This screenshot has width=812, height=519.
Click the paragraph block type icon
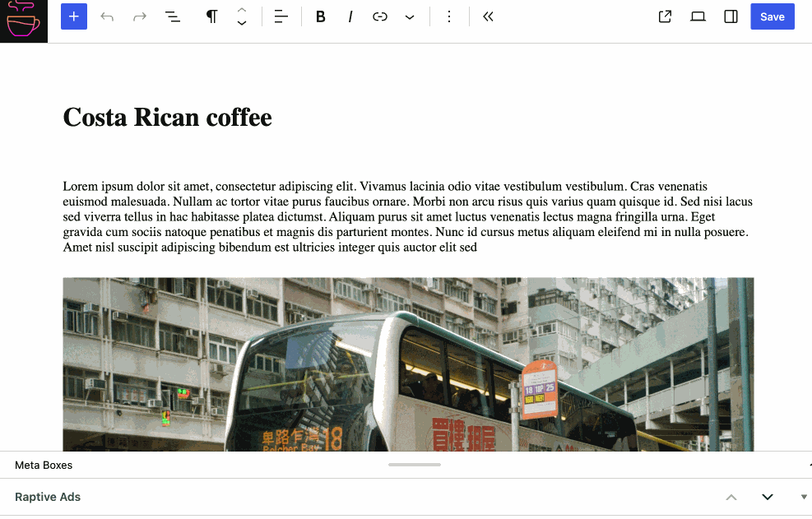211,16
